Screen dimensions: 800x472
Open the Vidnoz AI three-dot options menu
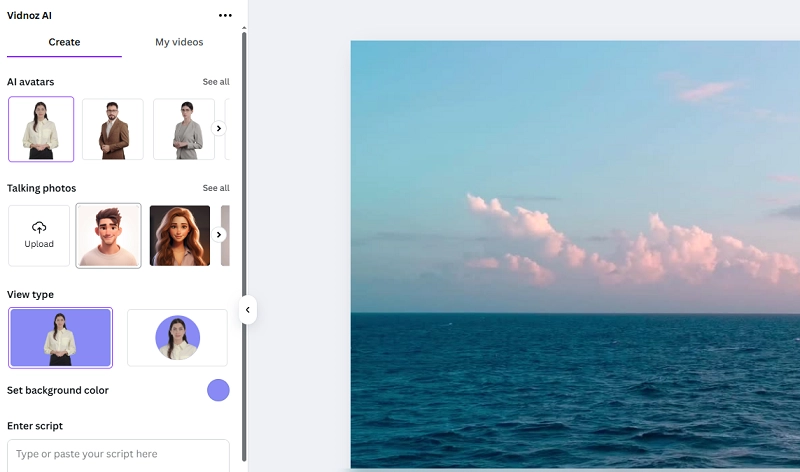[225, 16]
